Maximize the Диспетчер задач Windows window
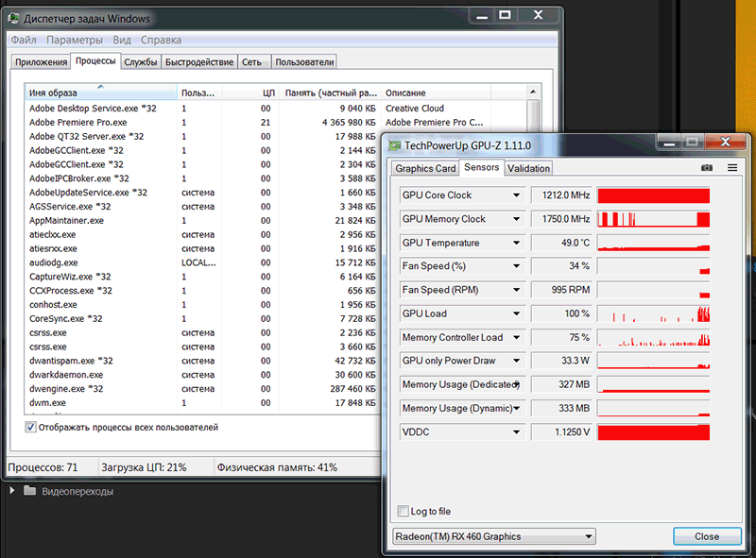756x558 pixels. [505, 15]
